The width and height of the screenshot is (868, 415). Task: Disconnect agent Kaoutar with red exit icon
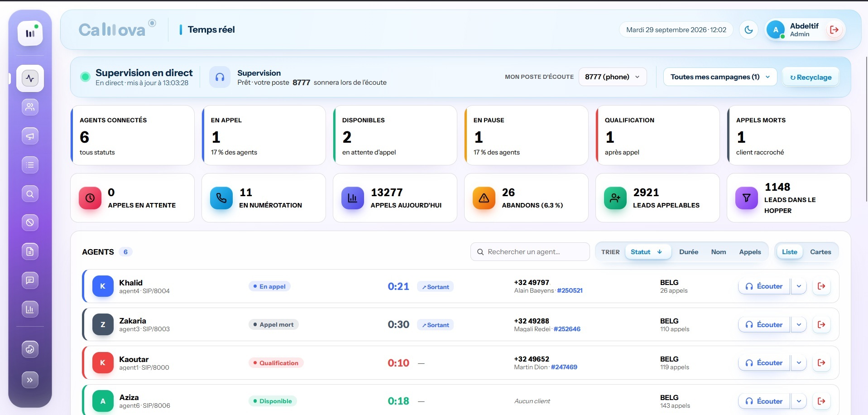click(x=821, y=363)
